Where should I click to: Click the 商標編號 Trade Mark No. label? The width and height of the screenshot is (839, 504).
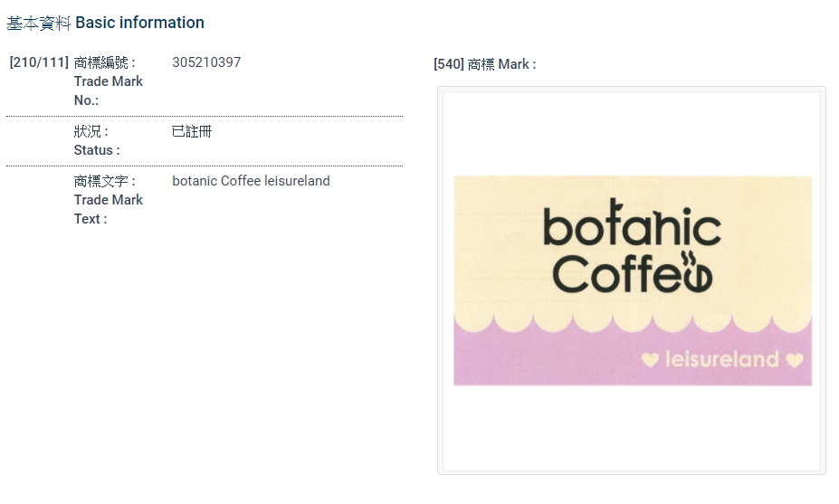point(109,81)
